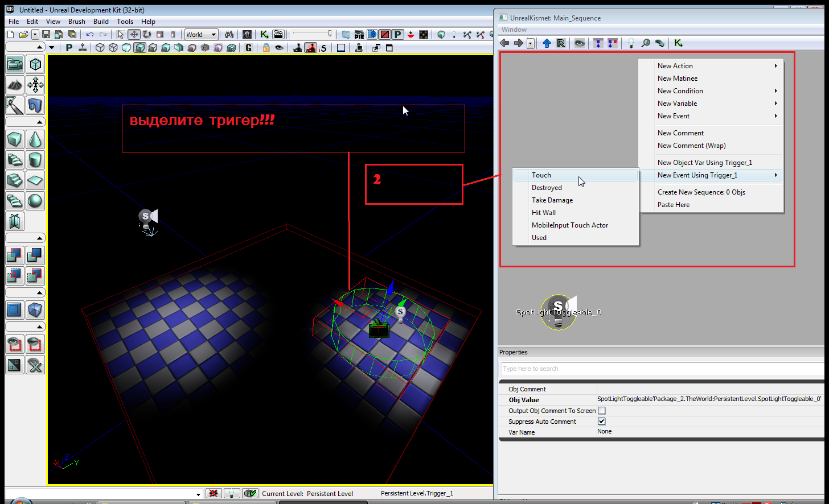Image resolution: width=829 pixels, height=504 pixels.
Task: Enable the Translate widget mode
Action: [x=134, y=35]
